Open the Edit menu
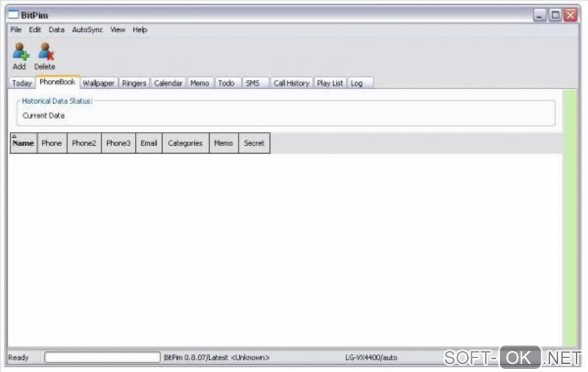Image resolution: width=588 pixels, height=372 pixels. point(35,29)
